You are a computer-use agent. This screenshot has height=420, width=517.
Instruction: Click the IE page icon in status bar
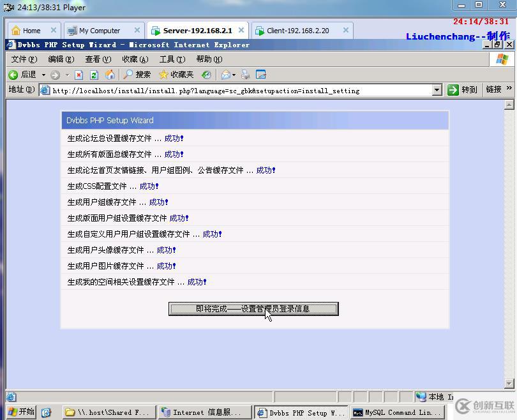point(11,397)
